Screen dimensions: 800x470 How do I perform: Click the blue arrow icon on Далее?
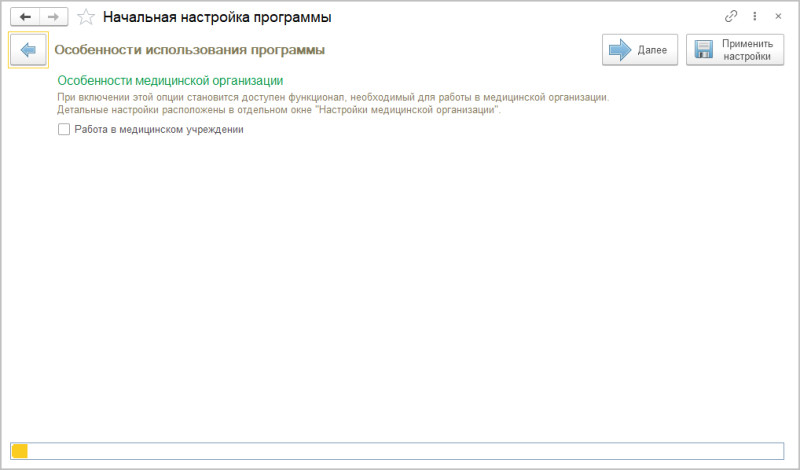click(619, 50)
